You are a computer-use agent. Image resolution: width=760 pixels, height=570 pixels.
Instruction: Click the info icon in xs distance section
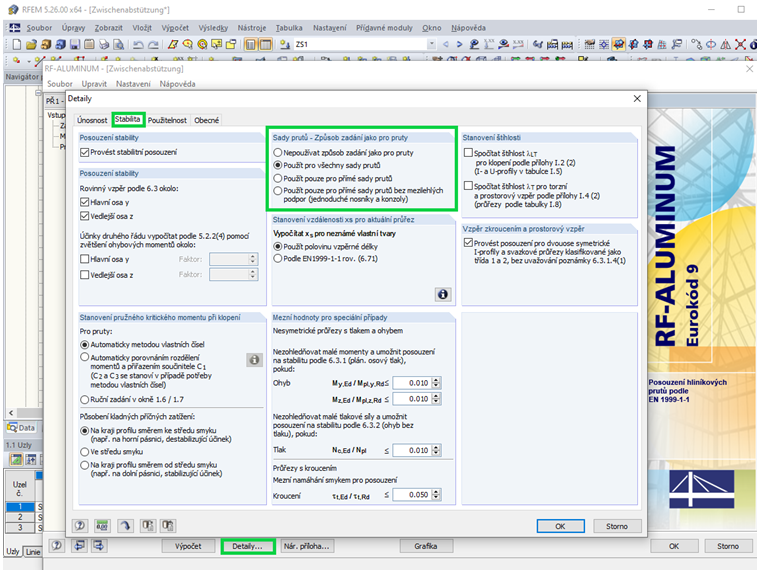coord(443,294)
